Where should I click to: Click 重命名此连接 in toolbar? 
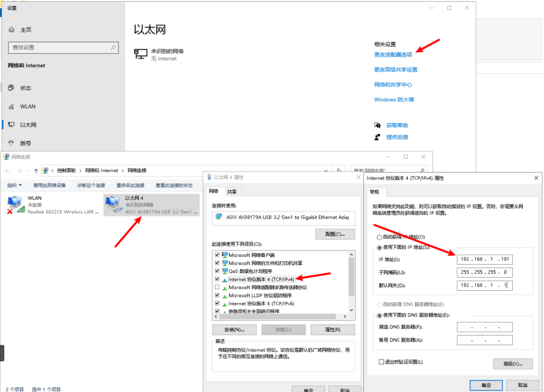130,186
